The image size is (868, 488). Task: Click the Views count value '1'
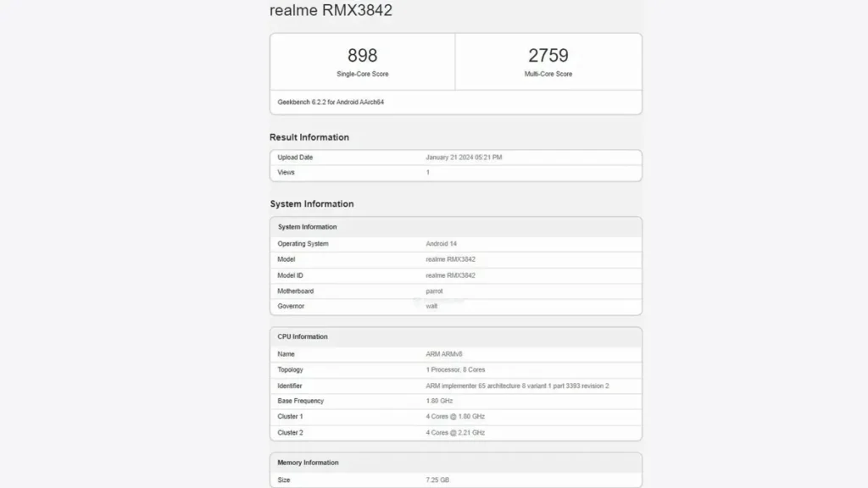(427, 173)
